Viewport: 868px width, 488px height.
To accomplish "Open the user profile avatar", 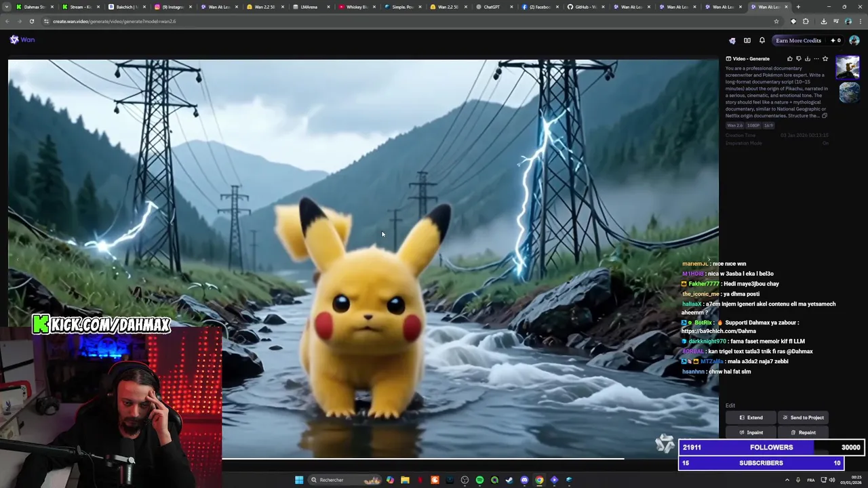I will 854,40.
